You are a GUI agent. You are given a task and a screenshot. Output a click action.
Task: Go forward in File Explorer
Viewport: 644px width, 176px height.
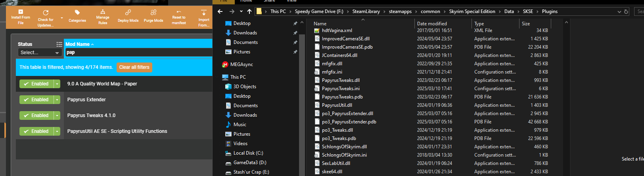coord(232,11)
